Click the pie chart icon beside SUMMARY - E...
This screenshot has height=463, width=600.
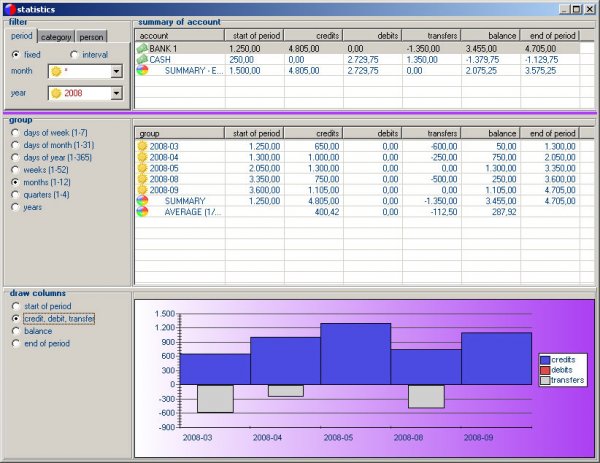pyautogui.click(x=143, y=71)
